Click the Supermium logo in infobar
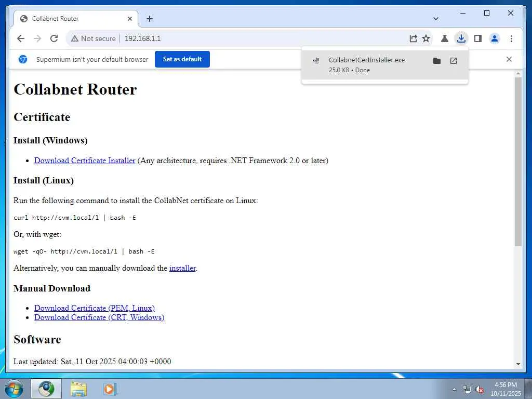This screenshot has width=532, height=399. [x=23, y=59]
